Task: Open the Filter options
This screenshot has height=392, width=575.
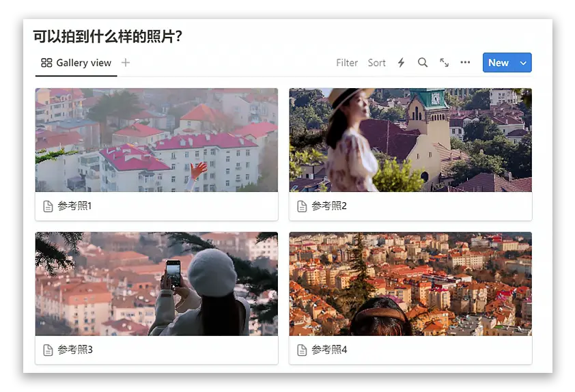Action: click(x=347, y=63)
